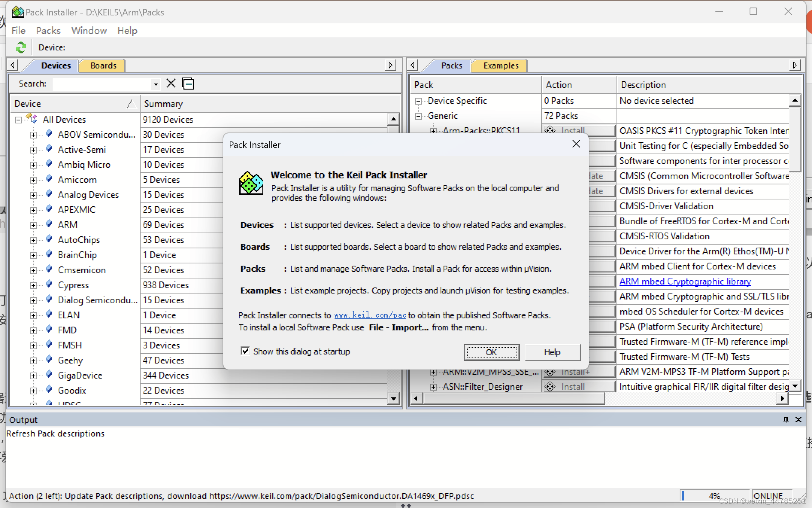
Task: Click the green refresh packs toolbar icon
Action: (21, 47)
